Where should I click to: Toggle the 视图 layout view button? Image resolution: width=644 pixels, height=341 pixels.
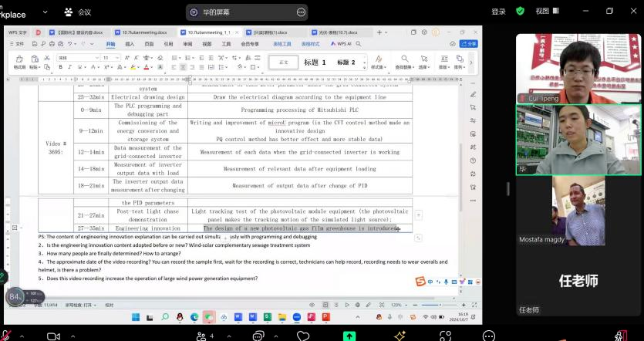(x=545, y=11)
